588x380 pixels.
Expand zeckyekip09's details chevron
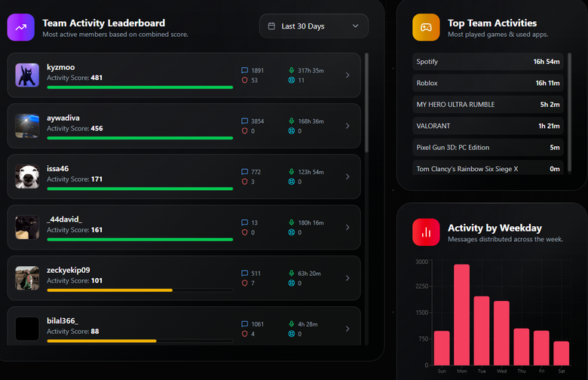coord(347,278)
